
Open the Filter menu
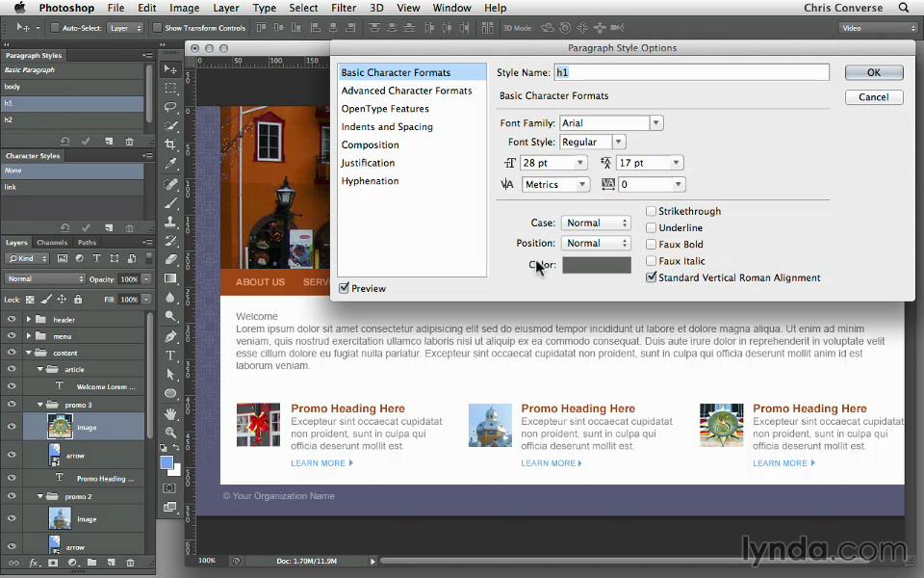(x=344, y=8)
